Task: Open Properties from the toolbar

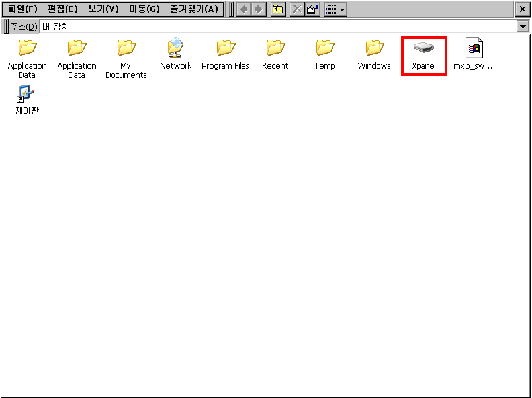Action: pos(312,9)
